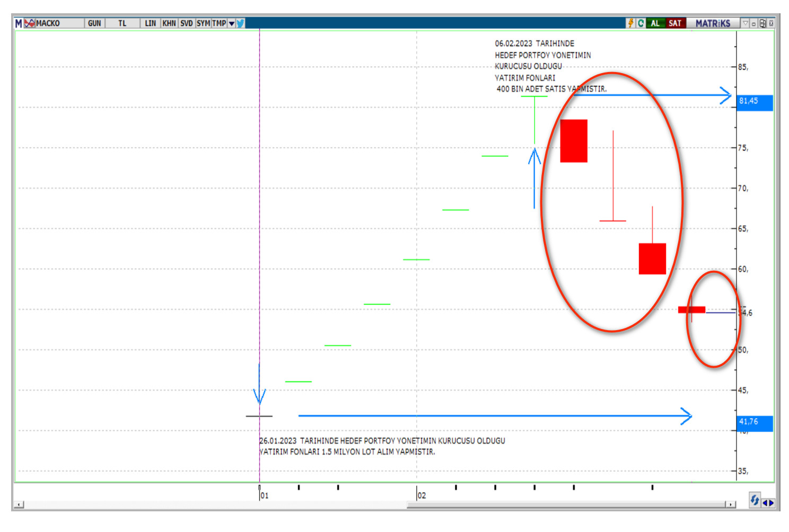Click the blue right-pointing triangle button
The image size is (789, 532).
[x=771, y=503]
